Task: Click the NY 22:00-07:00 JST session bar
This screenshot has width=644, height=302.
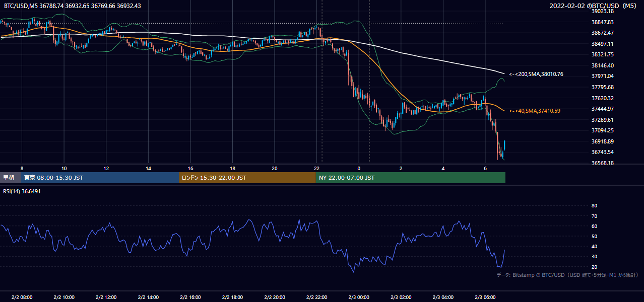Action: click(411, 178)
